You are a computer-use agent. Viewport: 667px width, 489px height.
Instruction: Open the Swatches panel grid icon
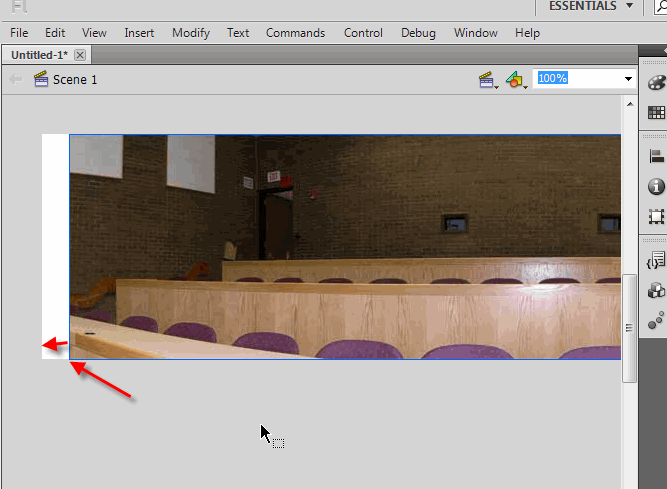click(656, 112)
